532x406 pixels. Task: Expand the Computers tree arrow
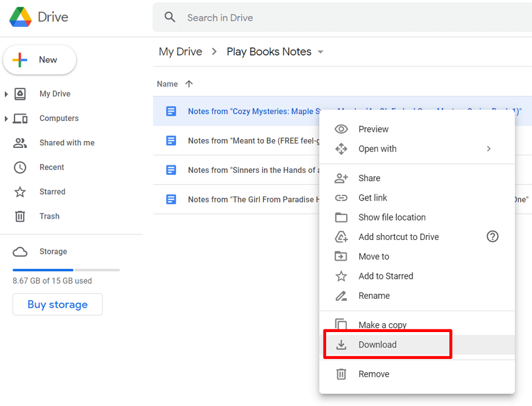click(x=6, y=118)
